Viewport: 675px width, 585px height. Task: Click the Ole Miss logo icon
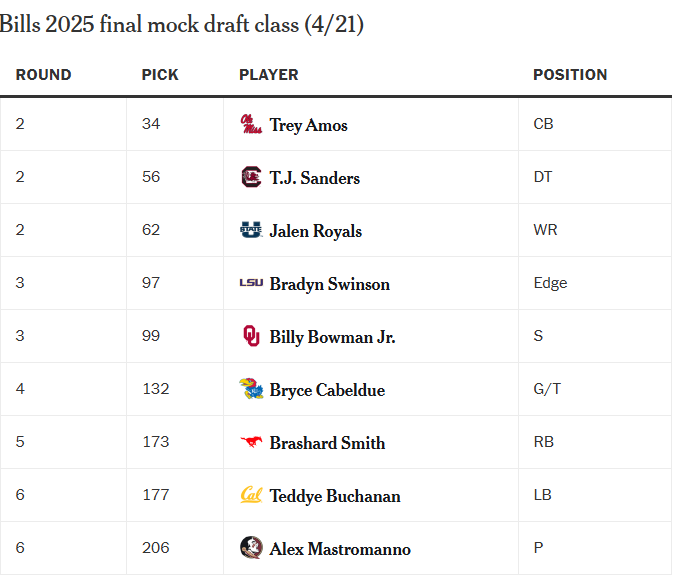pyautogui.click(x=251, y=124)
